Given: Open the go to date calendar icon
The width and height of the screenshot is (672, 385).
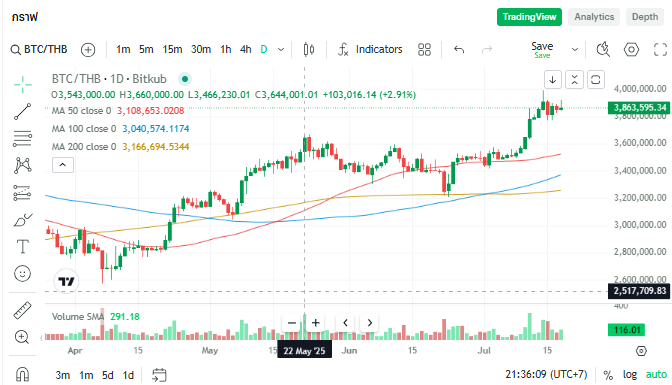Looking at the screenshot, I should click(159, 375).
